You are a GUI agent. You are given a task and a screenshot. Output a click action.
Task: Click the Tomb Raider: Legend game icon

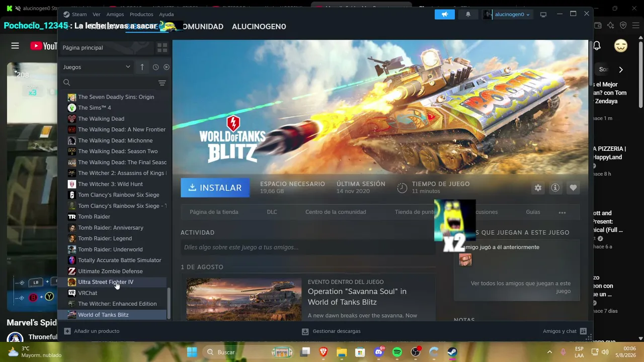(72, 239)
